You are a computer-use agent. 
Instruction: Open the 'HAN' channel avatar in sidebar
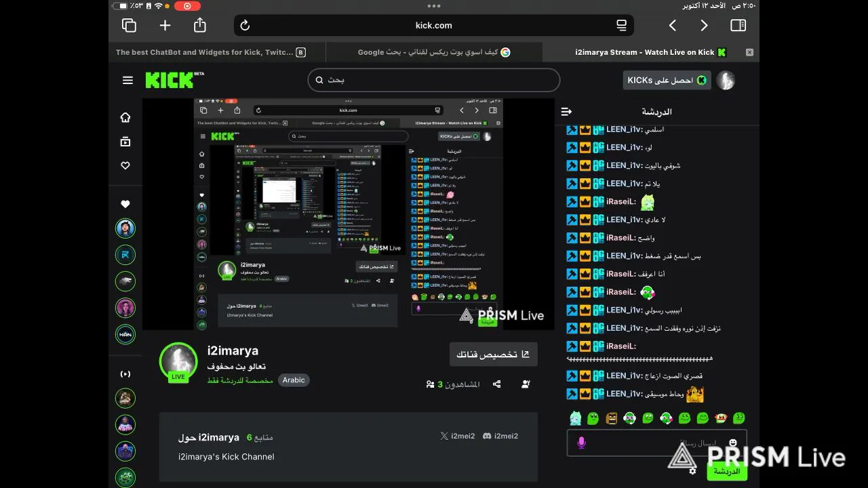pos(125,334)
